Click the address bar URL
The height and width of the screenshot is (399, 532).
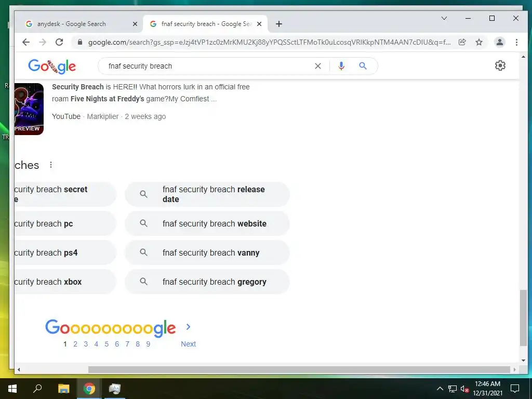point(269,42)
